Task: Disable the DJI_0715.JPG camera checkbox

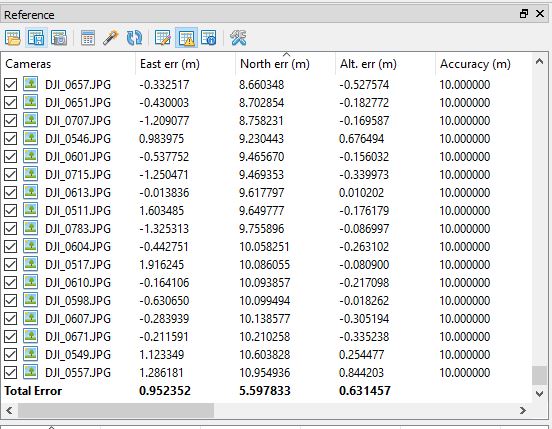Action: pyautogui.click(x=11, y=175)
